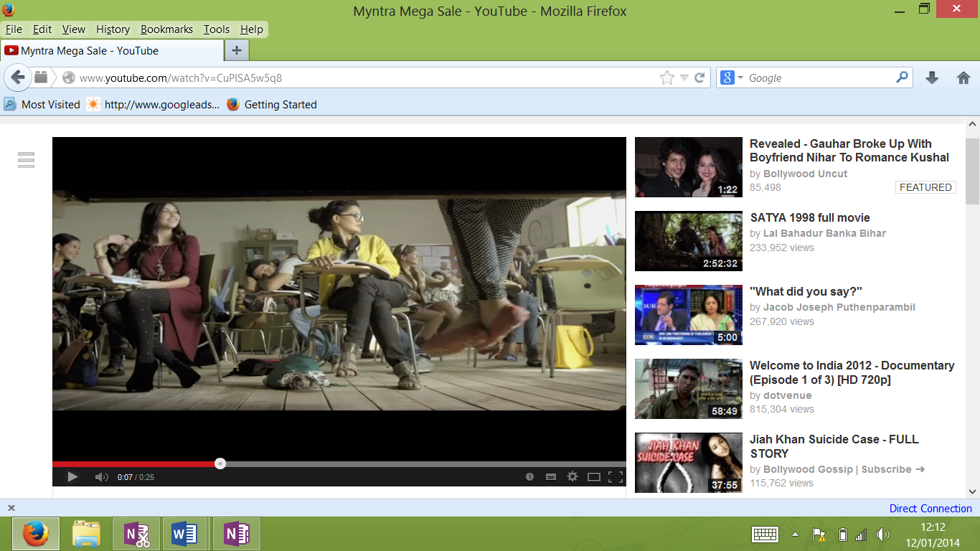
Task: Open the Firefox downloads panel
Action: point(932,78)
